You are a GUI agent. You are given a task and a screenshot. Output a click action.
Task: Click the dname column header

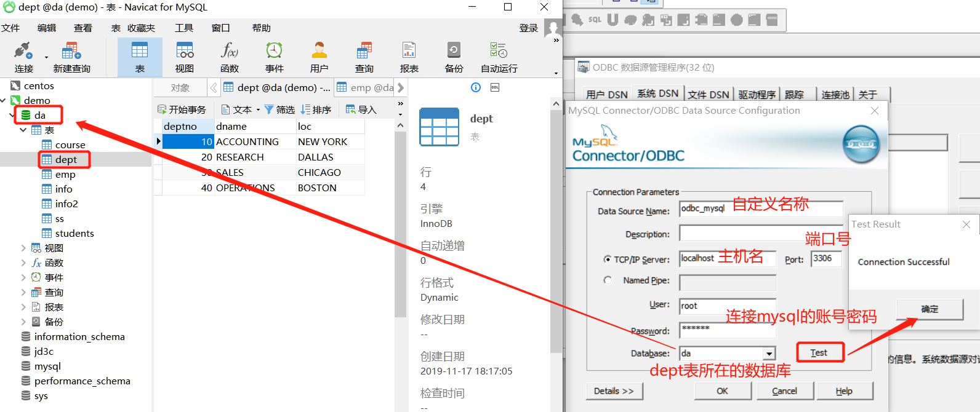coord(255,126)
